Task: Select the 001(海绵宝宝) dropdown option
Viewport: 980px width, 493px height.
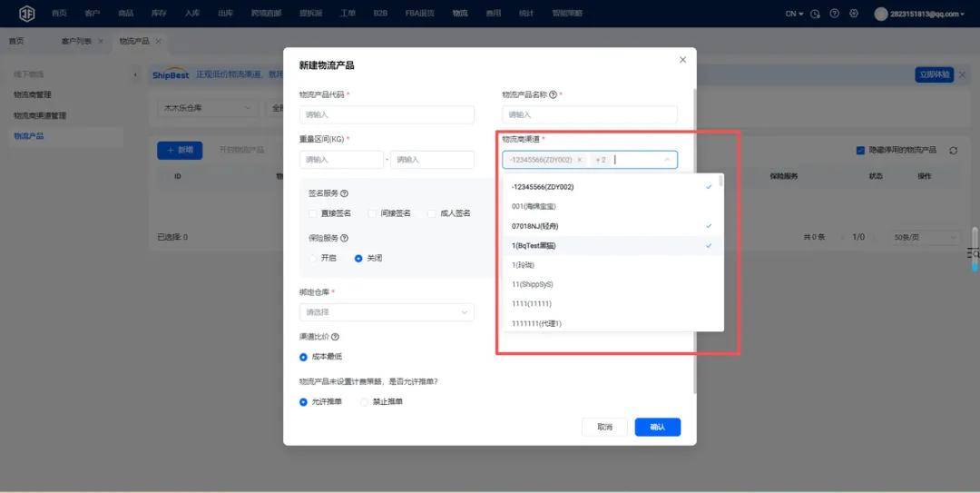Action: tap(612, 206)
